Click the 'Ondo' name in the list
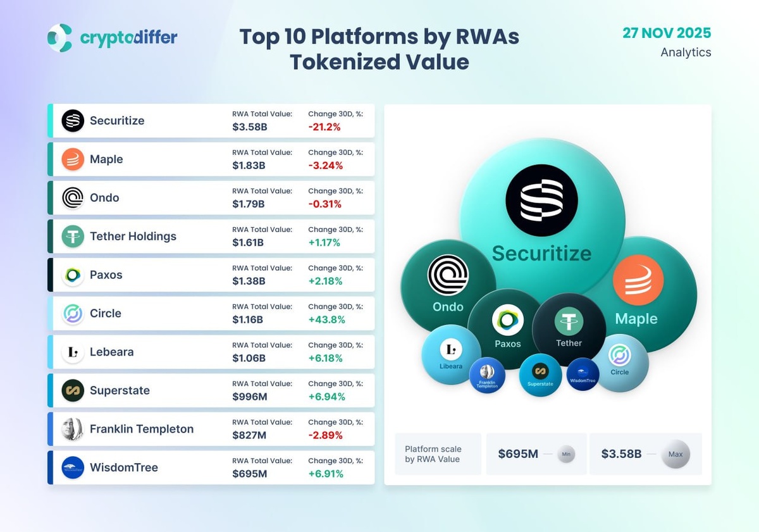This screenshot has height=532, width=759. click(104, 198)
